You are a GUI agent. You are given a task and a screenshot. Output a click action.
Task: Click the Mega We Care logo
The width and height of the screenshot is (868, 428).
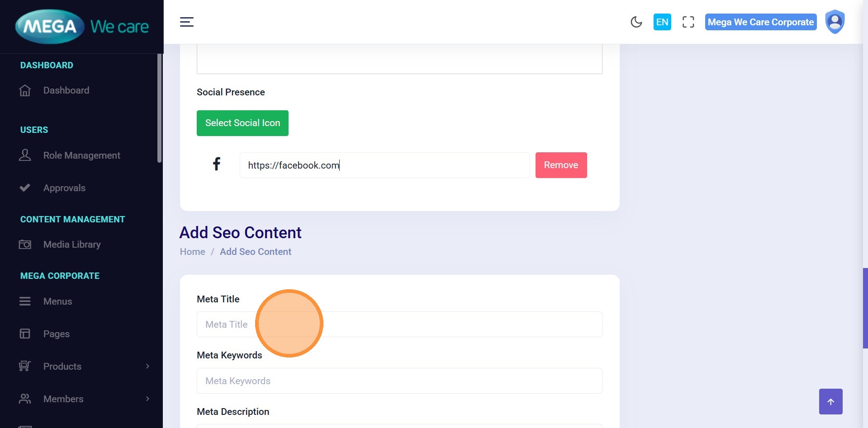point(82,27)
